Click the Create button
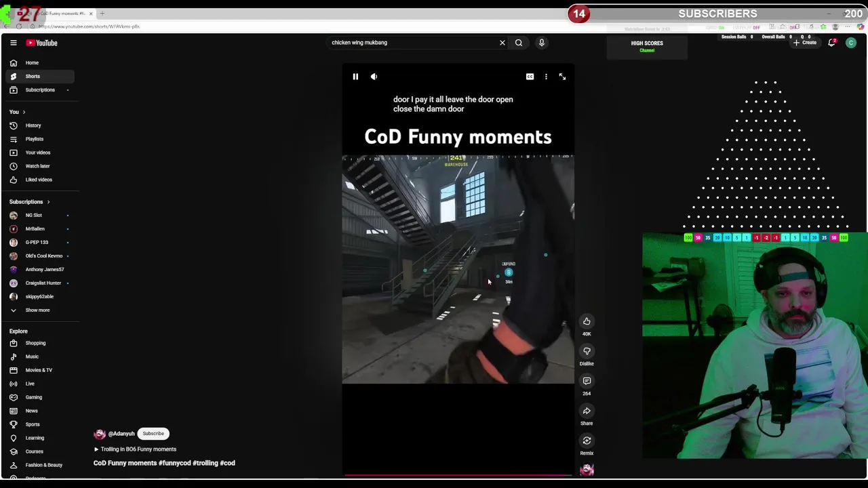Screen dimensions: 868x488 click(805, 43)
